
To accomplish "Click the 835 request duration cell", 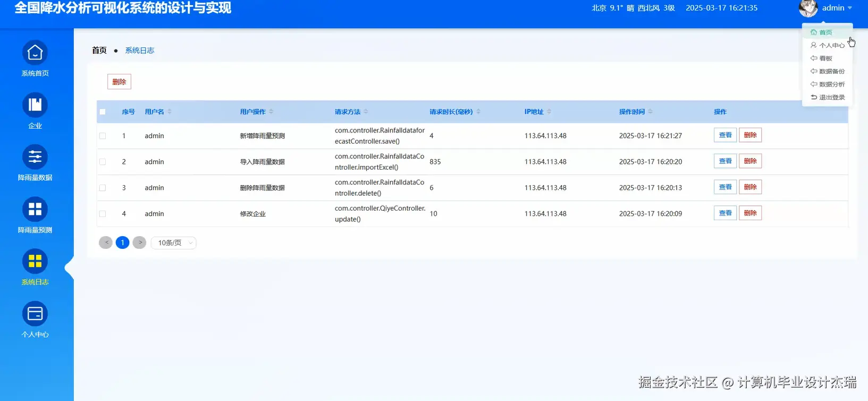I will (435, 162).
